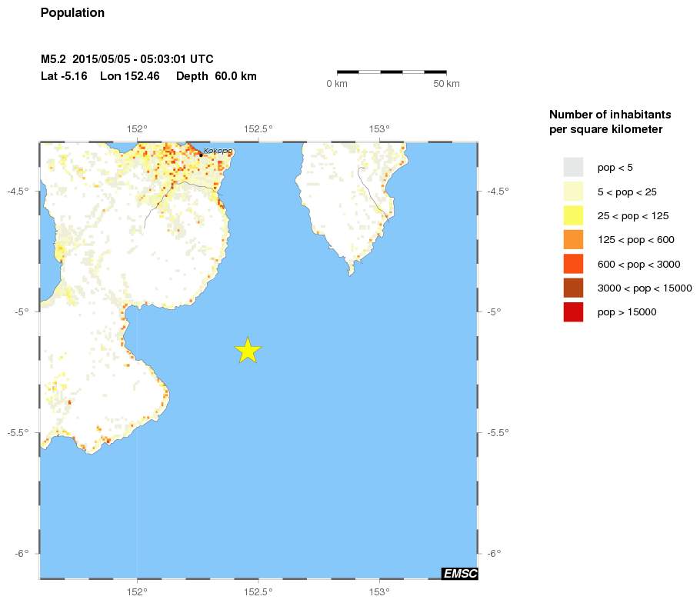Click the 152.5° longitude label at top
Image resolution: width=700 pixels, height=603 pixels.
coord(258,129)
